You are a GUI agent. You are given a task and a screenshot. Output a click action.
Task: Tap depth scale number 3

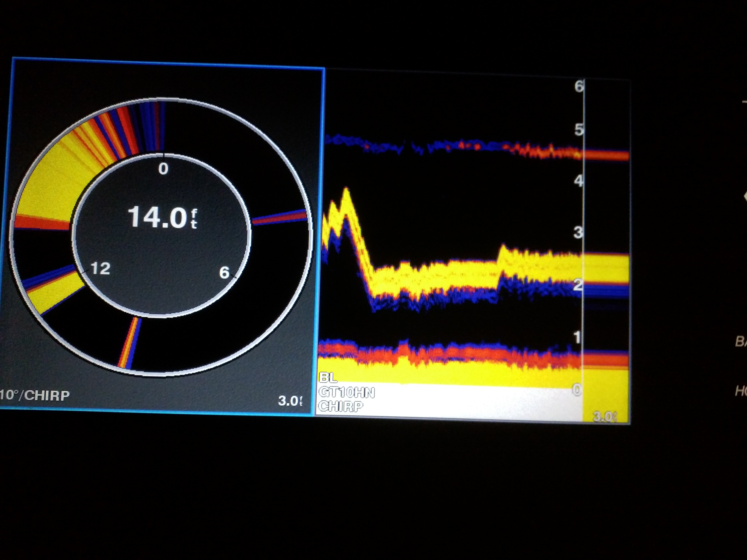[578, 233]
